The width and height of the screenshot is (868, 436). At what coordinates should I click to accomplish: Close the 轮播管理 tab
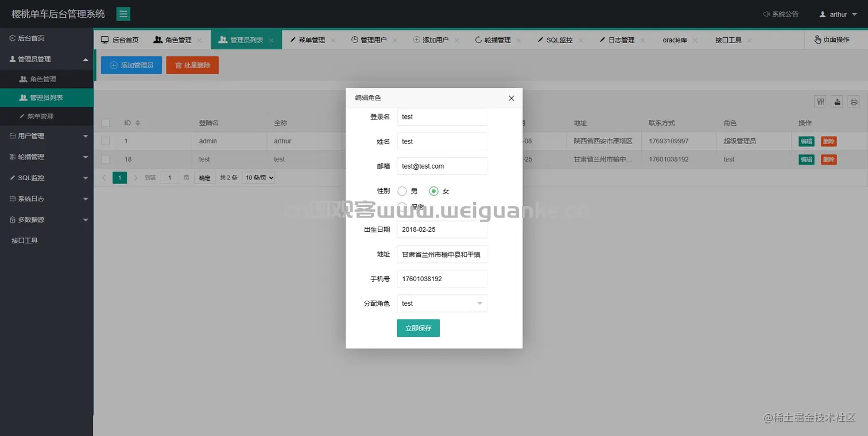(518, 40)
